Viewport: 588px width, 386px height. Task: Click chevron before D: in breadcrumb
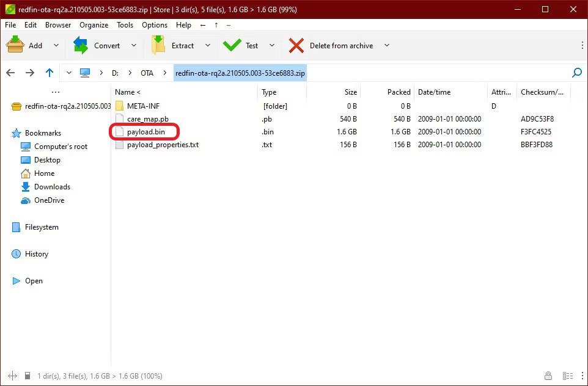(x=101, y=73)
